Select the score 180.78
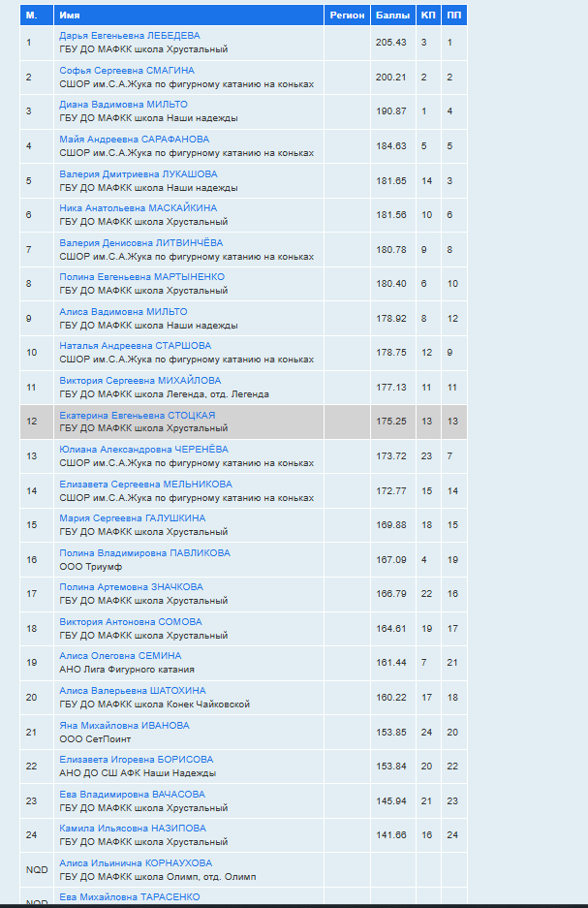The width and height of the screenshot is (588, 908). point(391,250)
